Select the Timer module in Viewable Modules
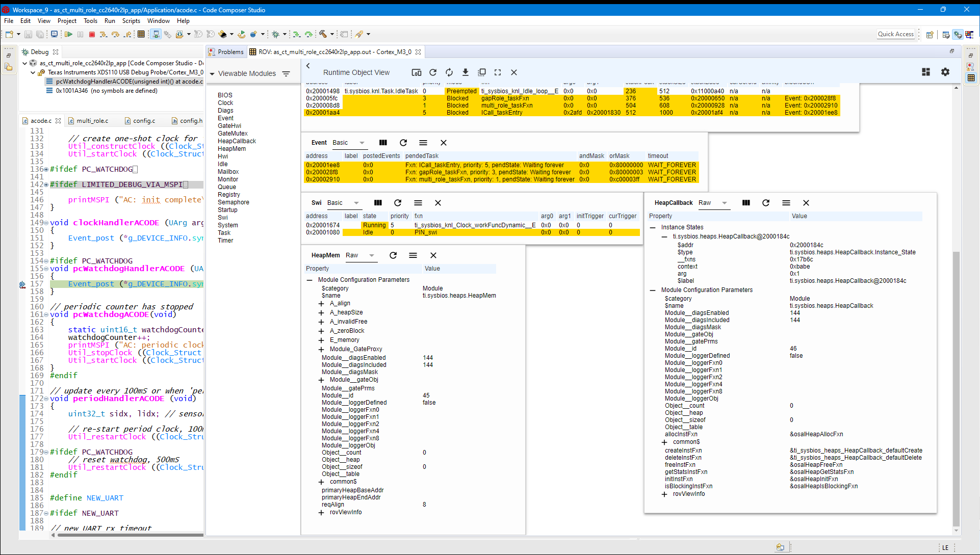This screenshot has height=555, width=980. (x=225, y=241)
